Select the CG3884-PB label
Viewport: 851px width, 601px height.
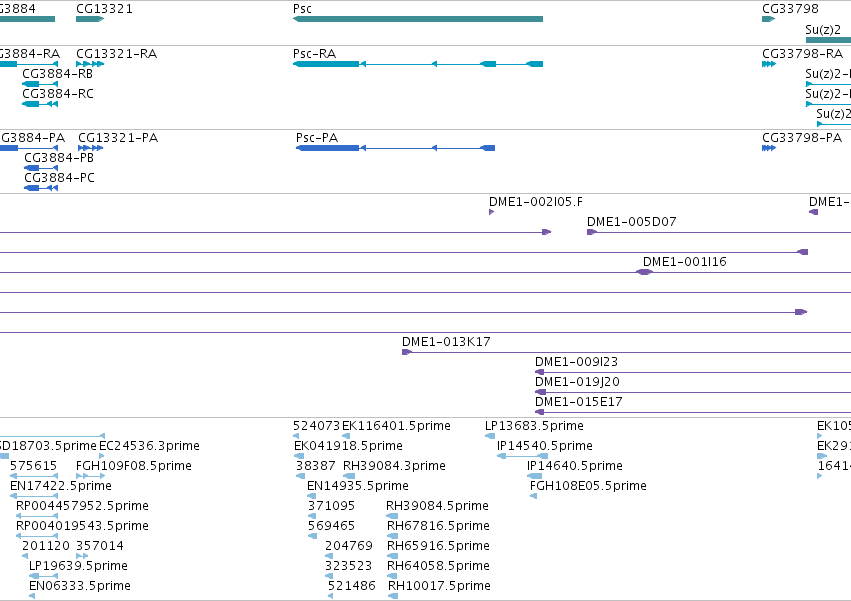pos(59,158)
